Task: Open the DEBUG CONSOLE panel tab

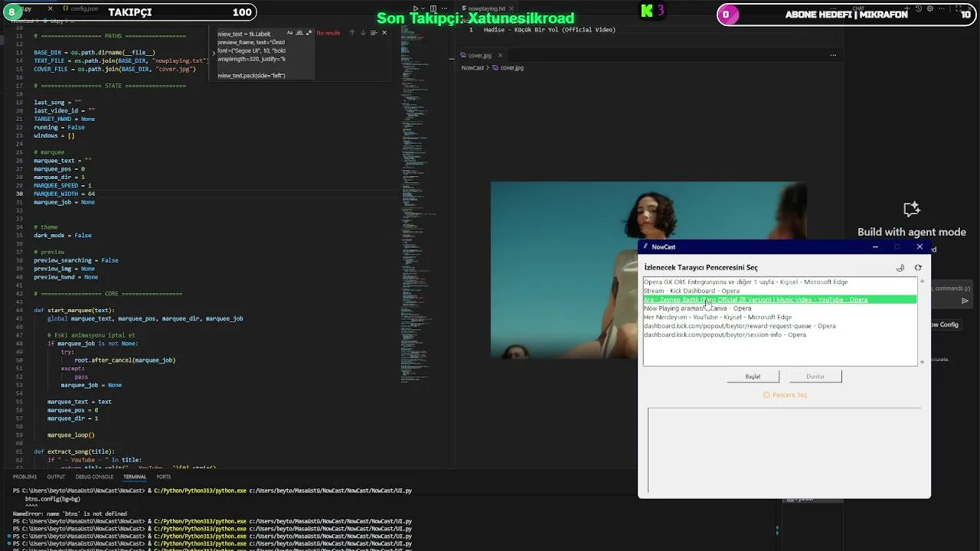Action: click(94, 477)
